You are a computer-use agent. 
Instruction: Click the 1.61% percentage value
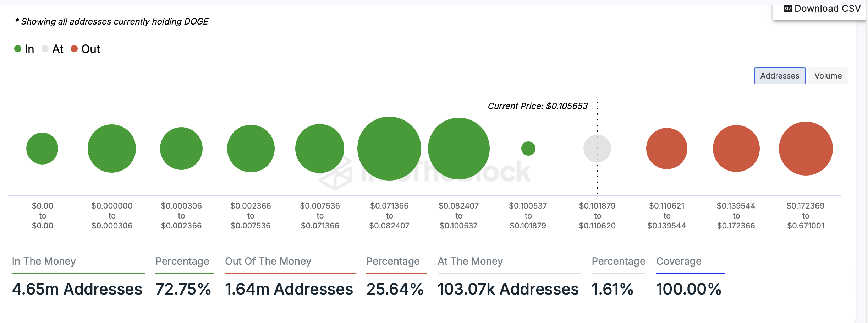(612, 289)
